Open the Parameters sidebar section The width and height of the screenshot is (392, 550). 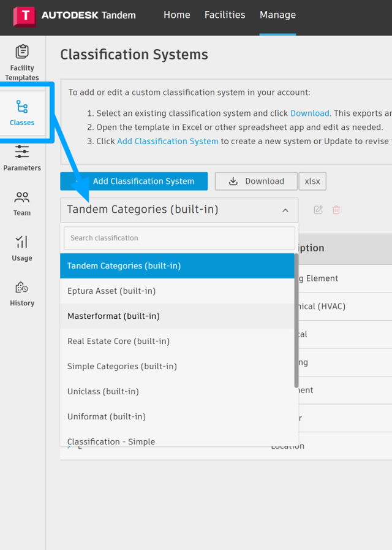pyautogui.click(x=22, y=158)
